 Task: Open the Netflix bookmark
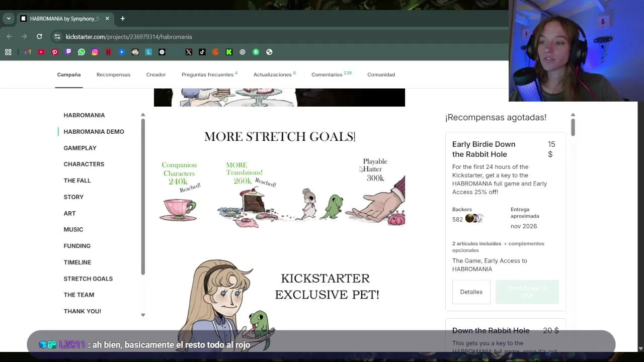(x=108, y=52)
